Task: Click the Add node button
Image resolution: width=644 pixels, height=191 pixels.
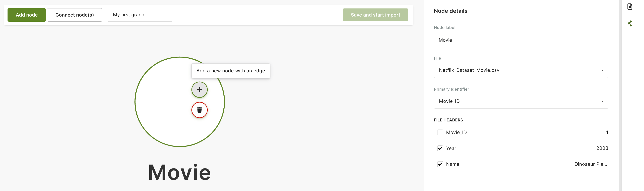Action: click(x=27, y=15)
